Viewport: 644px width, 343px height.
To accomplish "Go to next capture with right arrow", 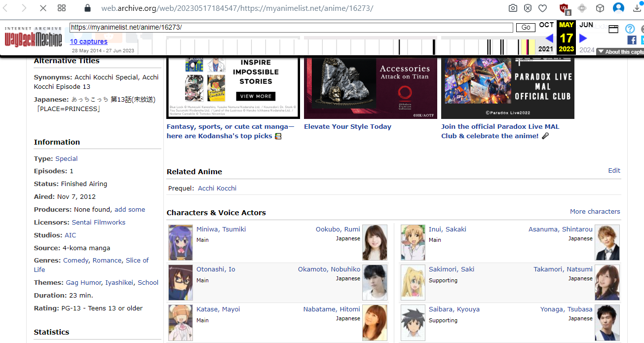I will point(583,38).
